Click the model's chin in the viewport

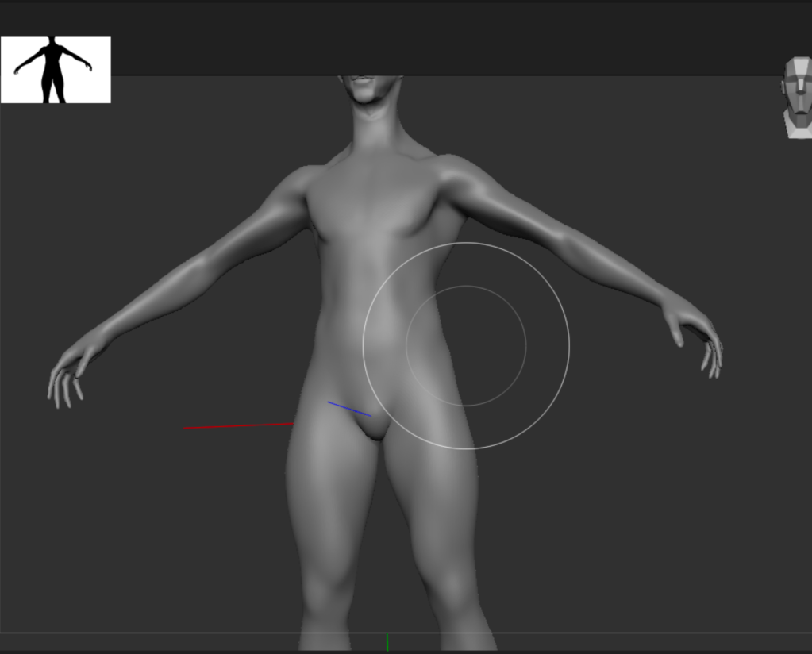coord(369,94)
